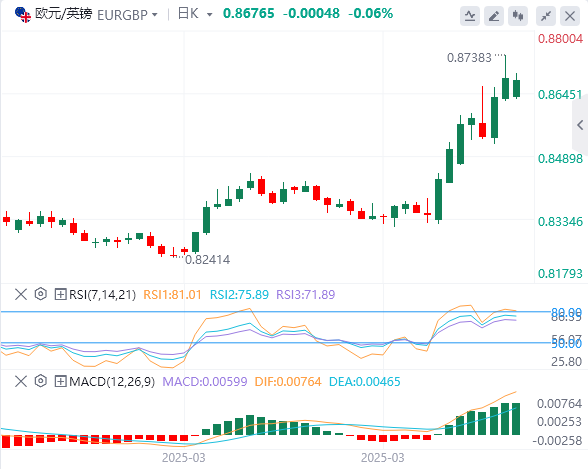The width and height of the screenshot is (588, 469).
Task: Click the MACD(12,26,9) label
Action: point(112,382)
